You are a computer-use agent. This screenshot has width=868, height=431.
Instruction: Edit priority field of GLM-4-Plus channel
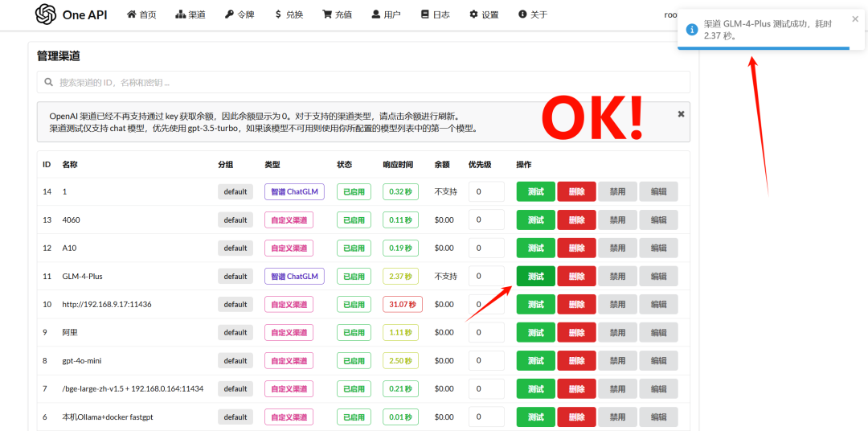[486, 276]
